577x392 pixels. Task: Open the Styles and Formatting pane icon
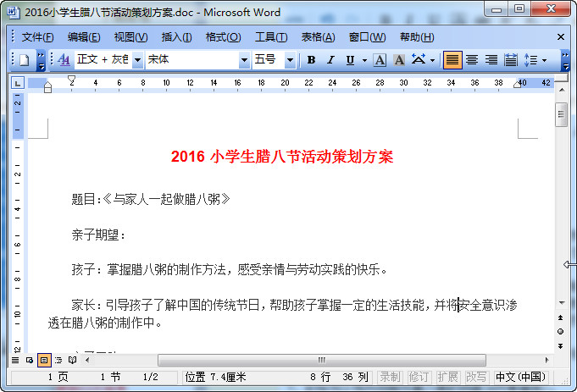point(64,59)
